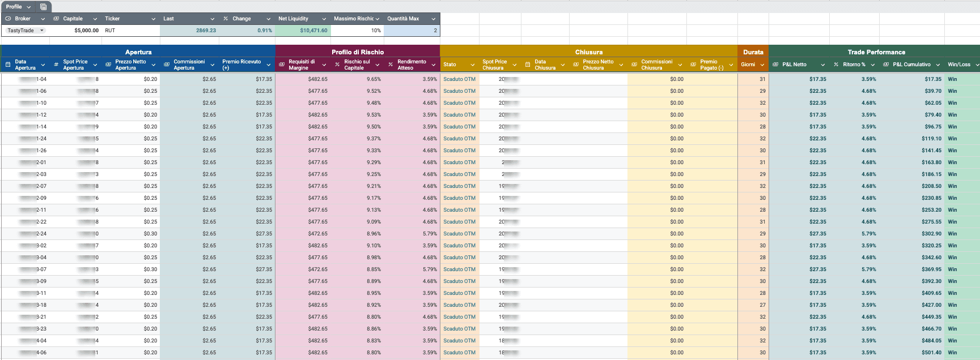Open the Profile table name menu arrow
The width and height of the screenshot is (980, 360).
coord(29,7)
